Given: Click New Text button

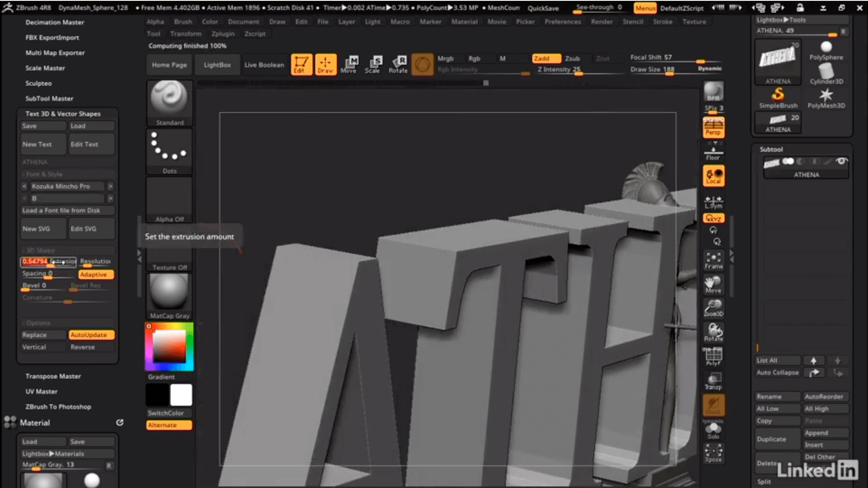Looking at the screenshot, I should (x=43, y=144).
